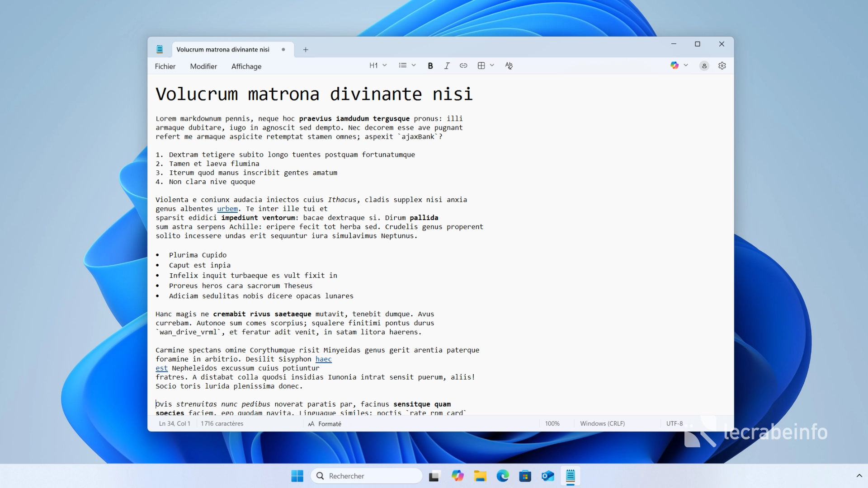This screenshot has width=868, height=488.
Task: Click the account profile icon
Action: pyautogui.click(x=704, y=66)
